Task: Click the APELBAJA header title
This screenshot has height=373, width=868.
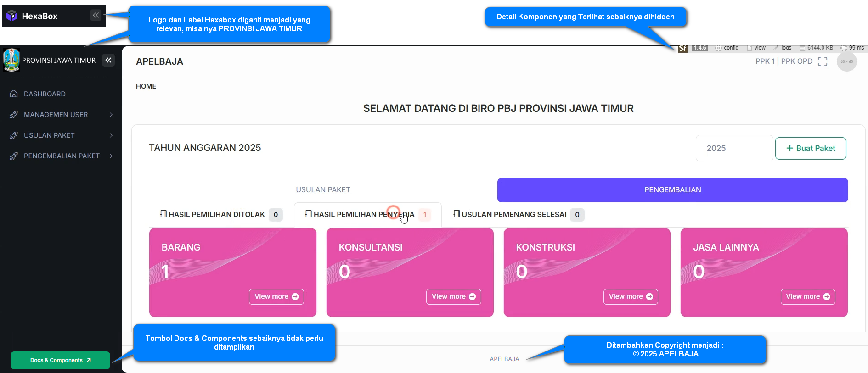Action: pyautogui.click(x=159, y=61)
